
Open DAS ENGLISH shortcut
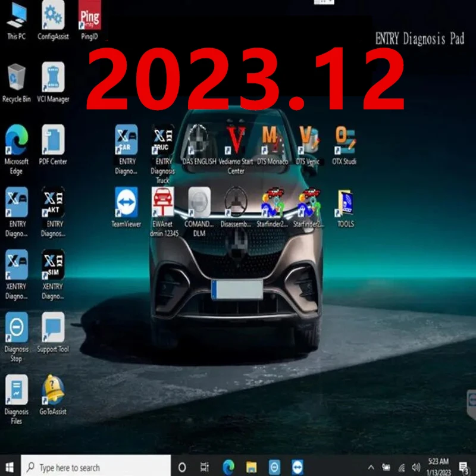pyautogui.click(x=199, y=145)
